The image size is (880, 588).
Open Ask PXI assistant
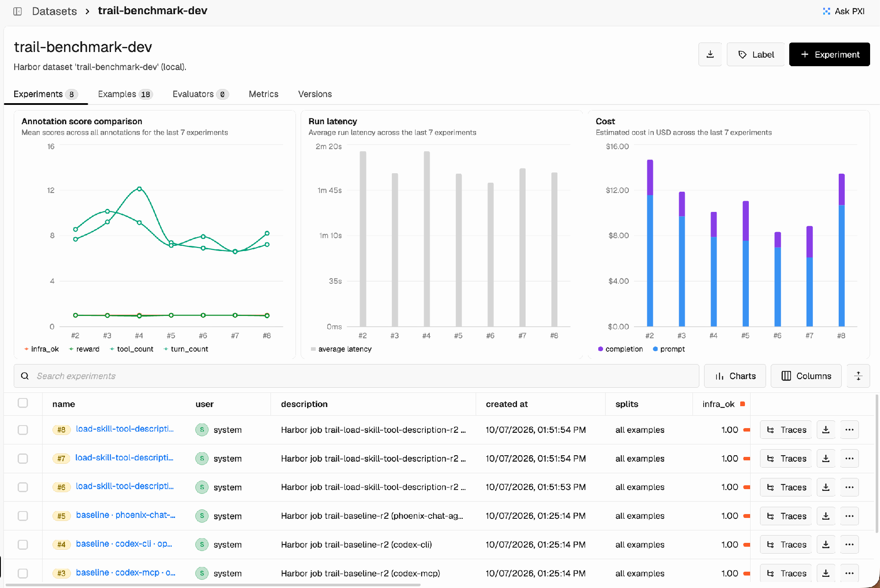[843, 11]
